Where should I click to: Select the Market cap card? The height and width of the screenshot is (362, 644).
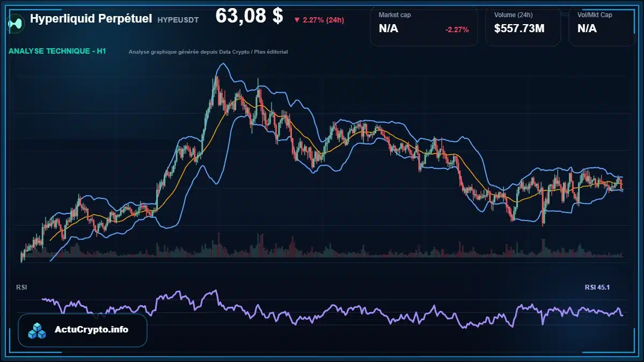424,26
